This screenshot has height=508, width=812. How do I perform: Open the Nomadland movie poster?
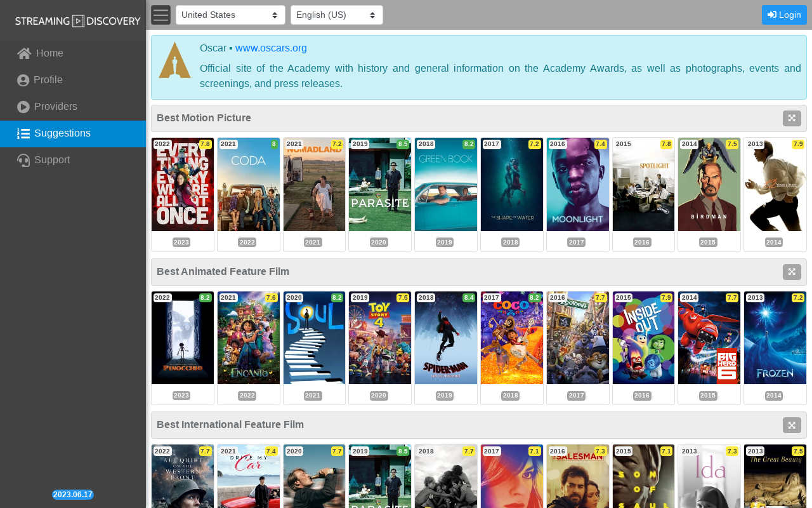point(315,184)
